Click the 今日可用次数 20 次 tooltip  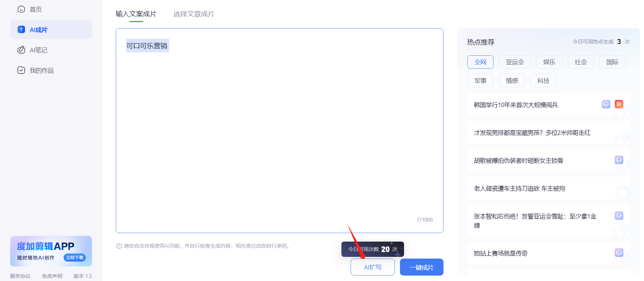tap(373, 249)
